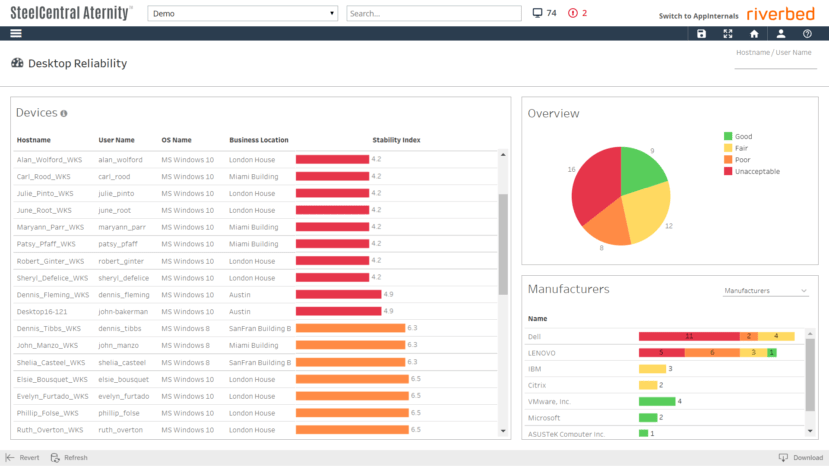Click the Download icon
Screen dimensions: 829x466
coord(783,458)
